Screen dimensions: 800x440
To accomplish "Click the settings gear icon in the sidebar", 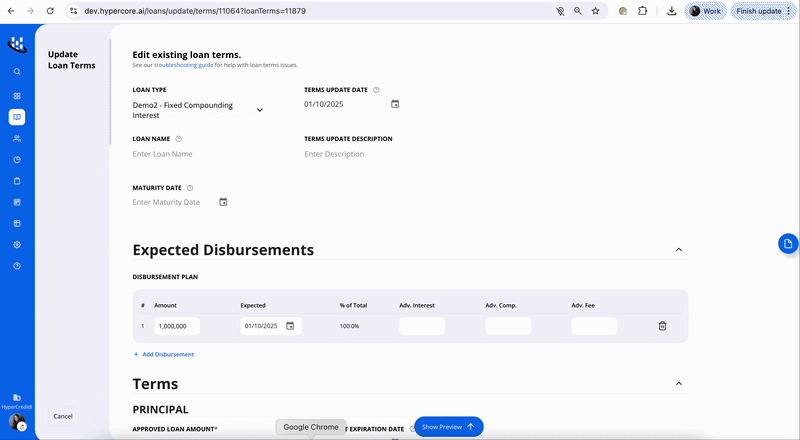I will tap(17, 244).
